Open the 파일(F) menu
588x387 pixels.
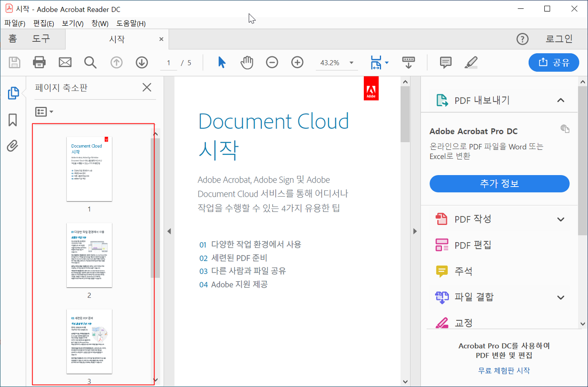pos(15,23)
